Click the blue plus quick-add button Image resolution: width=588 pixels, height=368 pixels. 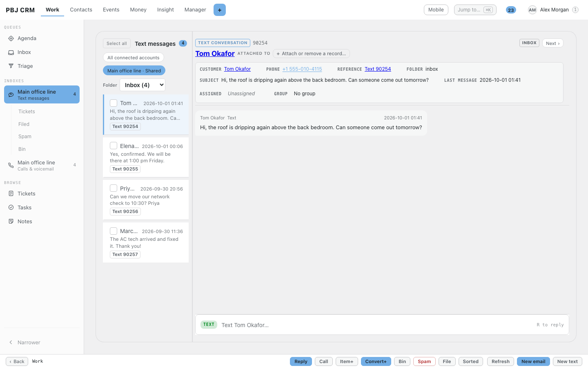220,10
